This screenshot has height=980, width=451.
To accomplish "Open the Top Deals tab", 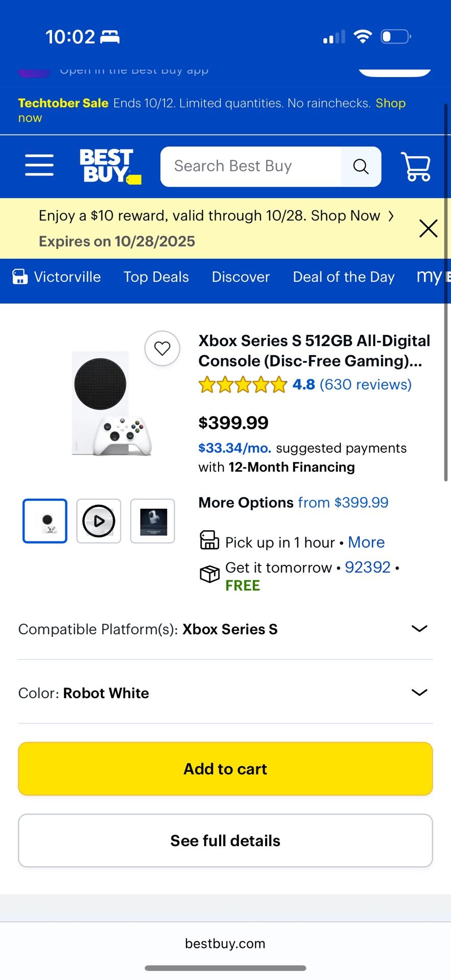I will click(156, 277).
